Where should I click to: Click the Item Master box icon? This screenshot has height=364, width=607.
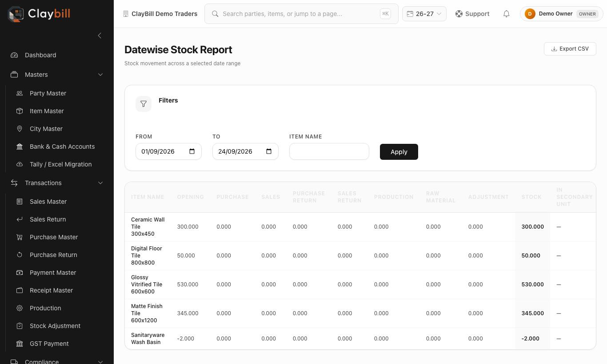coord(20,111)
